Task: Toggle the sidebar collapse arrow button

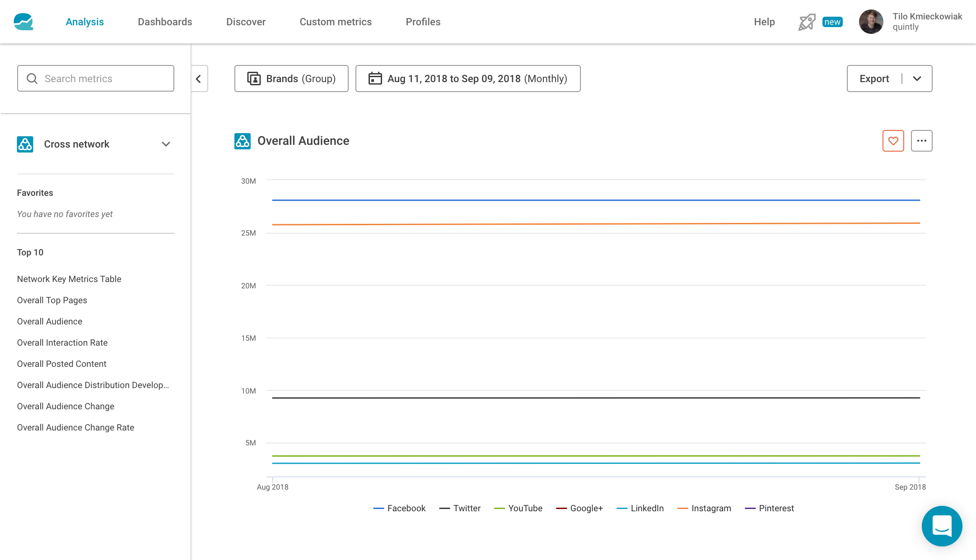Action: (x=198, y=79)
